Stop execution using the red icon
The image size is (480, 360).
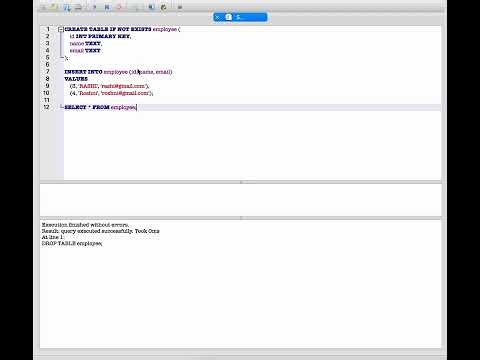(x=119, y=7)
